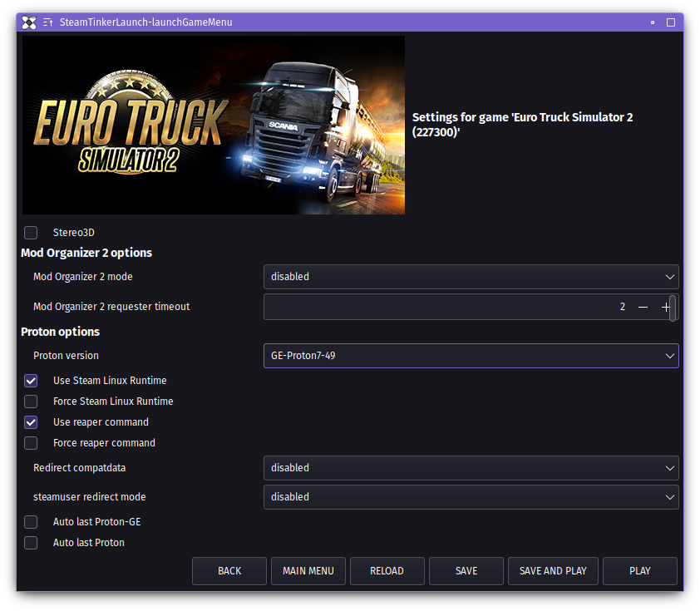Click the PLAY button
The image size is (700, 611).
[x=640, y=571]
